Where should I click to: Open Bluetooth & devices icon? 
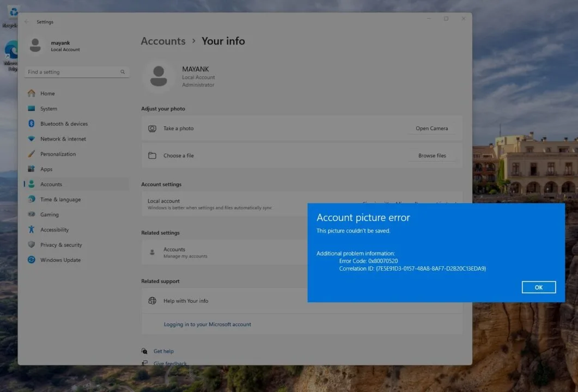click(x=32, y=124)
